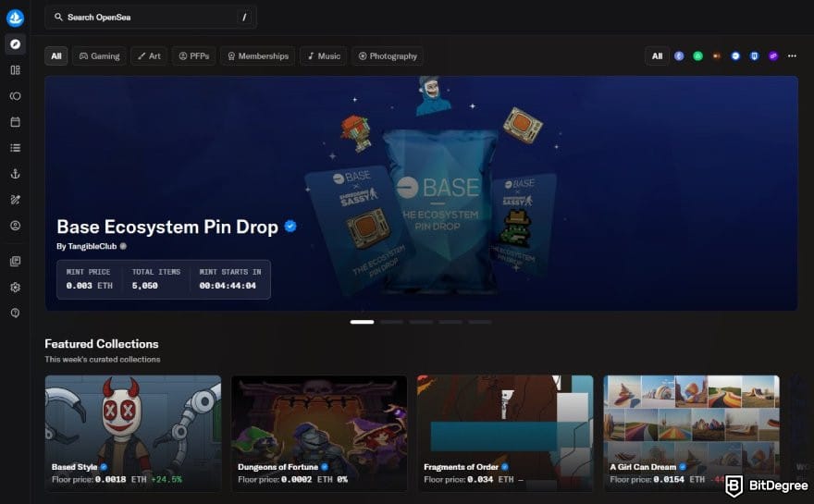
Task: Open the Base Ecosystem Pin Drop title
Action: tap(167, 227)
